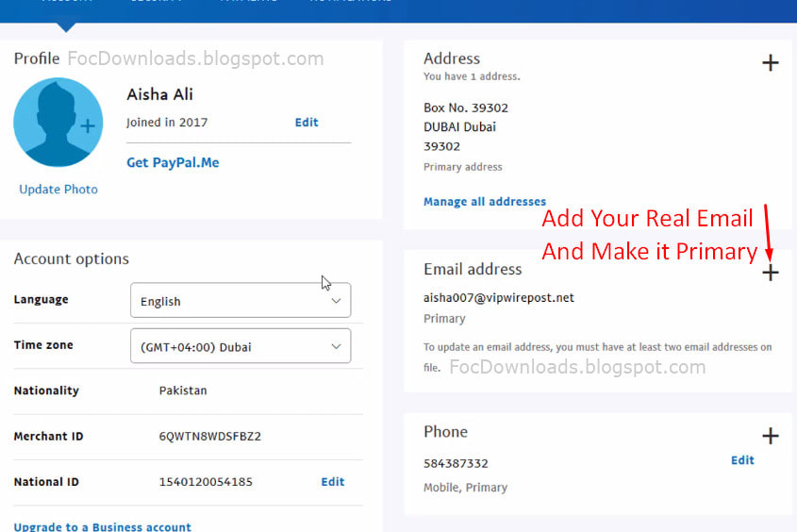
Task: Click the Primary address label
Action: 462,167
